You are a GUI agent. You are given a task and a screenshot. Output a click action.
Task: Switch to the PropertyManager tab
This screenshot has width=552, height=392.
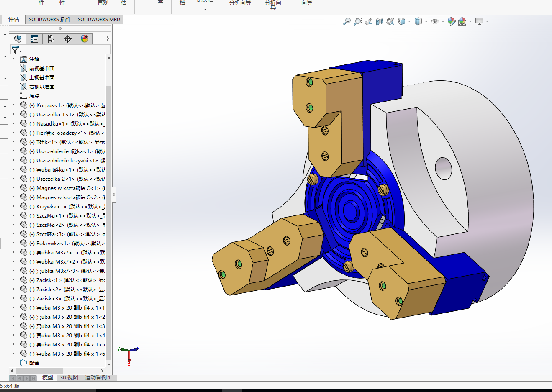34,39
